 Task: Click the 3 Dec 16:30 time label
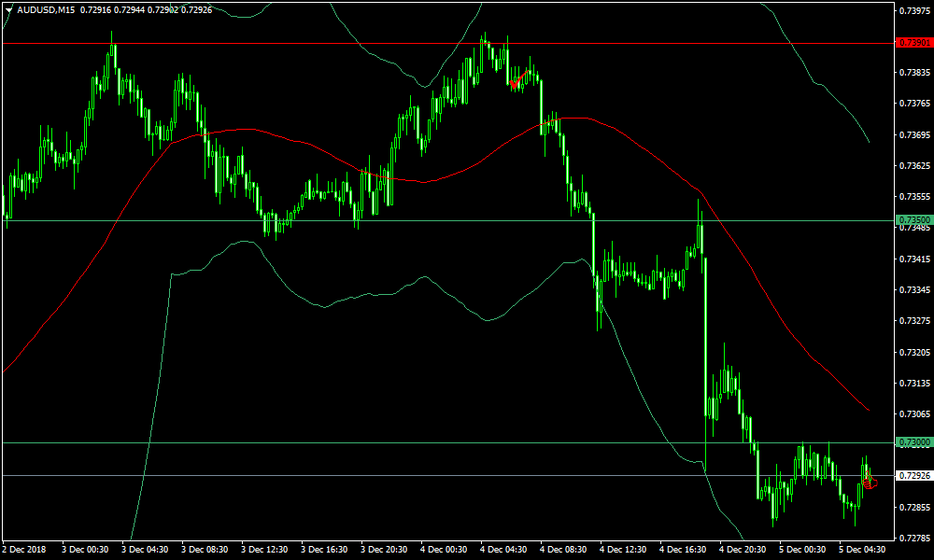[x=324, y=550]
